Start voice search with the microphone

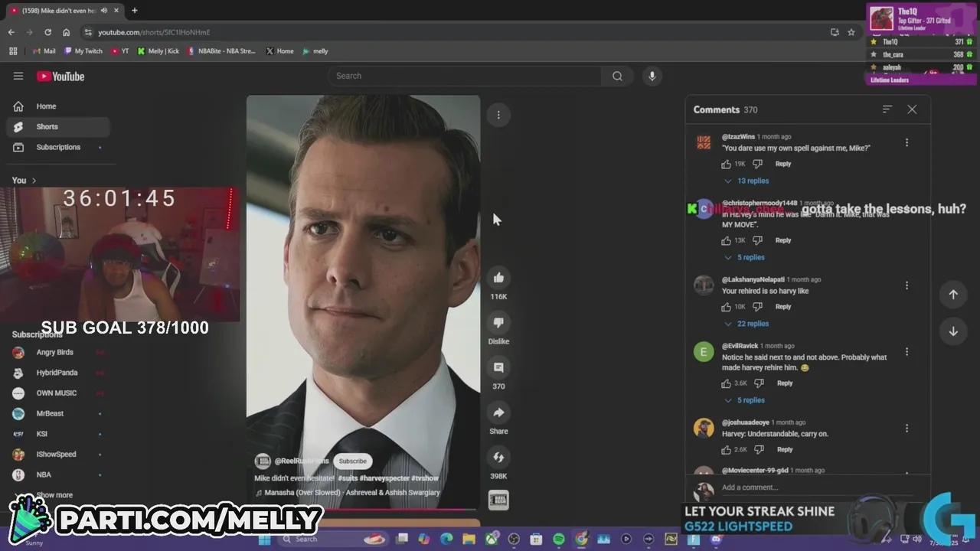point(652,76)
